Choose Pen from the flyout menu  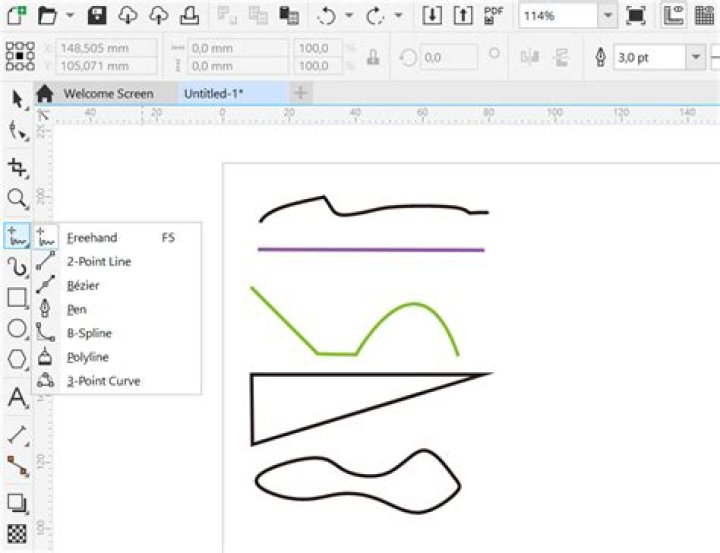(x=117, y=310)
